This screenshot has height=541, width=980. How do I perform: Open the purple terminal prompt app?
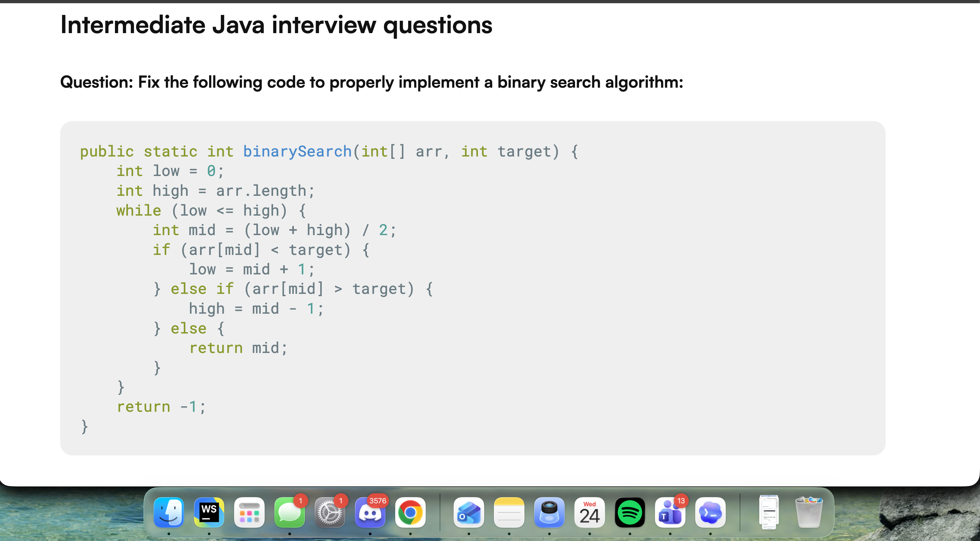tap(711, 512)
